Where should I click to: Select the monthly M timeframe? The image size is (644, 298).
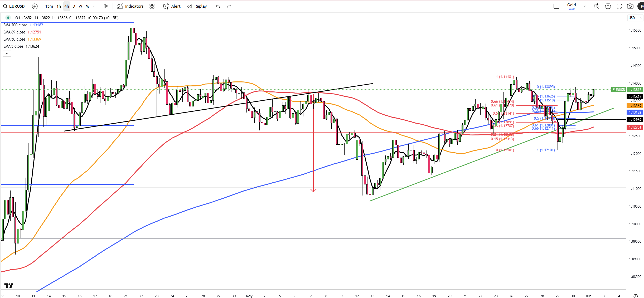point(87,6)
